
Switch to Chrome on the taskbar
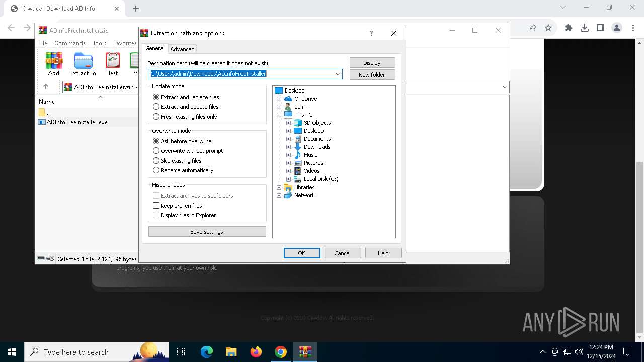[281, 352]
